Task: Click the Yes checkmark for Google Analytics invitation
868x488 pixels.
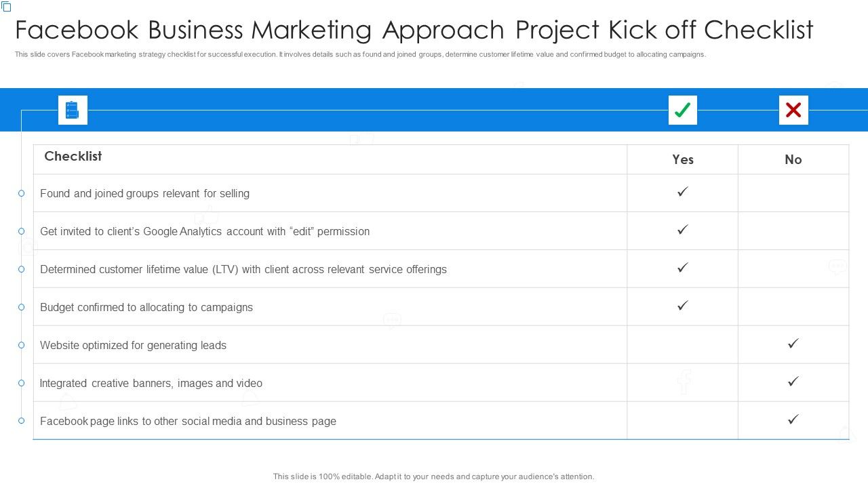Action: coord(683,230)
